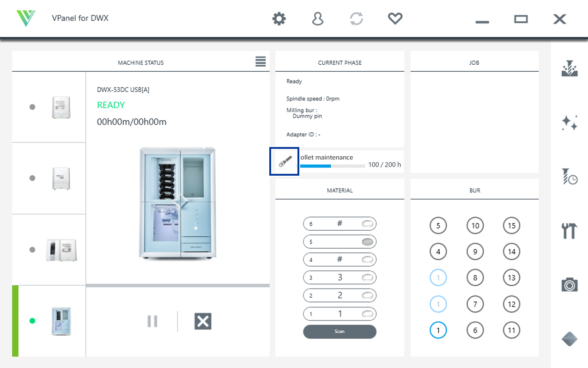Image resolution: width=588 pixels, height=368 pixels.
Task: Open the milling icon in the right sidebar
Action: pyautogui.click(x=570, y=68)
